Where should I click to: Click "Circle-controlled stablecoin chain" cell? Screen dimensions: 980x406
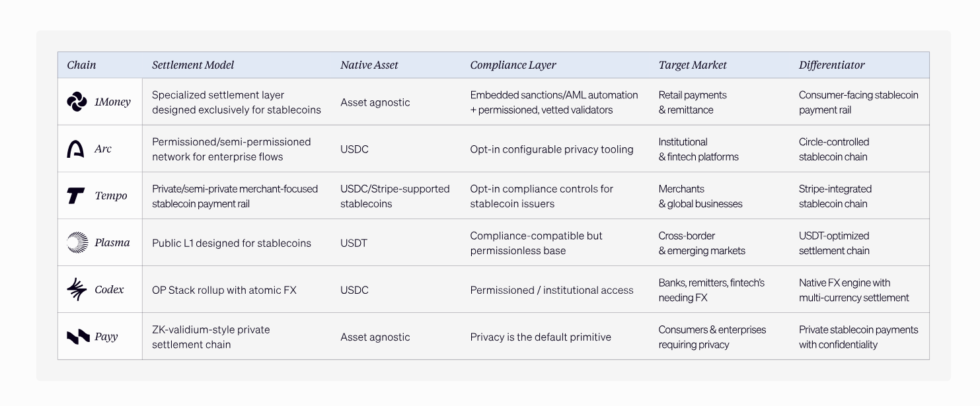point(833,149)
